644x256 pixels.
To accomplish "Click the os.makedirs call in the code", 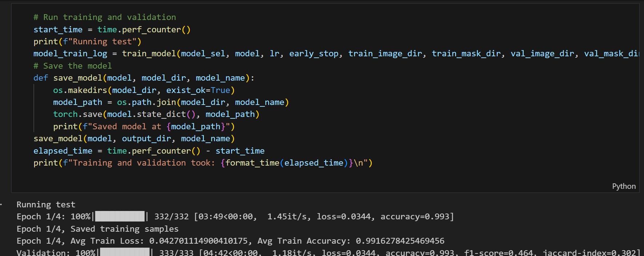I will [80, 90].
